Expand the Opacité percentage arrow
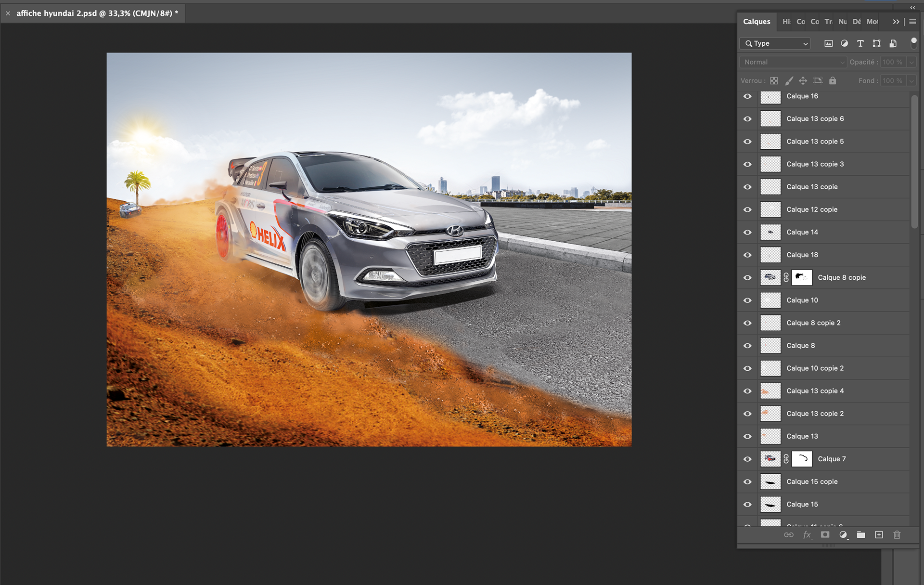Viewport: 924px width, 585px height. pos(911,62)
